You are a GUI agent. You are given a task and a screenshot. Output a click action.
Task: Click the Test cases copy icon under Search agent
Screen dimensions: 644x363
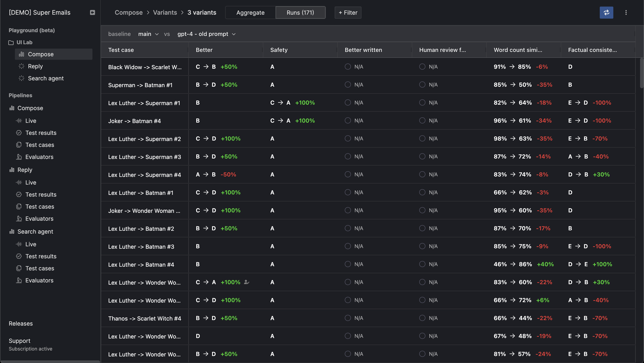(19, 268)
